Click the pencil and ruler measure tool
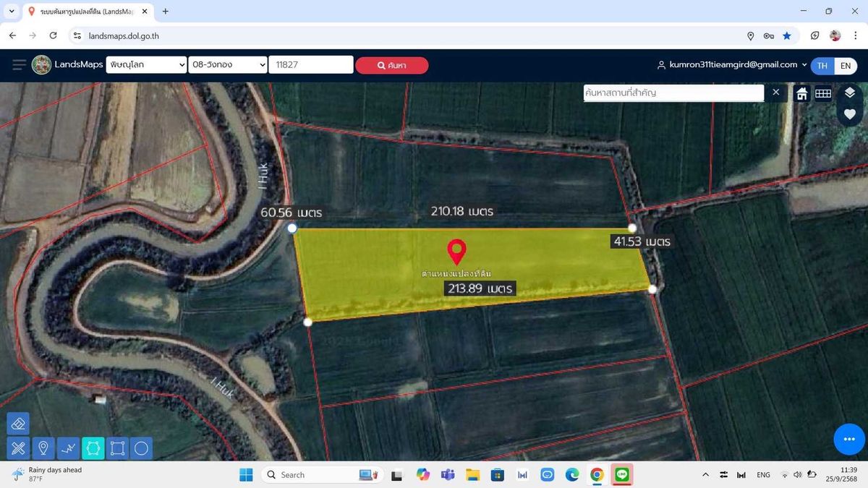This screenshot has width=868, height=488. tap(19, 448)
